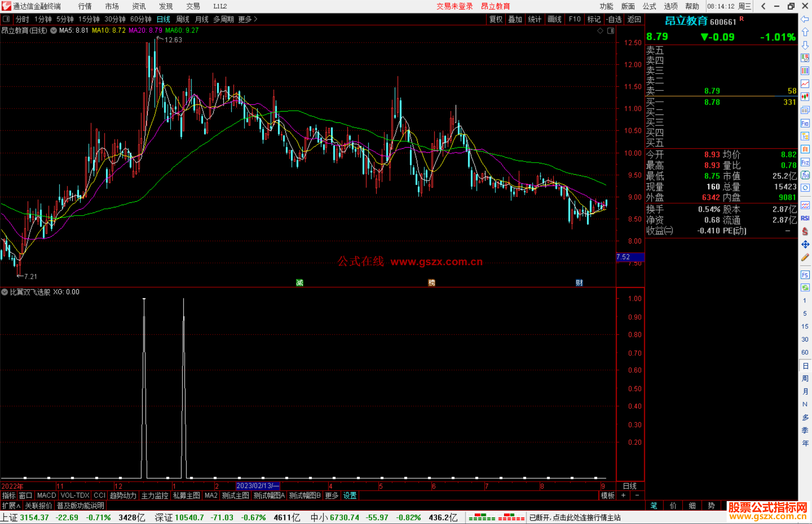812x524 pixels.
Task: Open the F10 info sidebar icon
Action: 805,123
